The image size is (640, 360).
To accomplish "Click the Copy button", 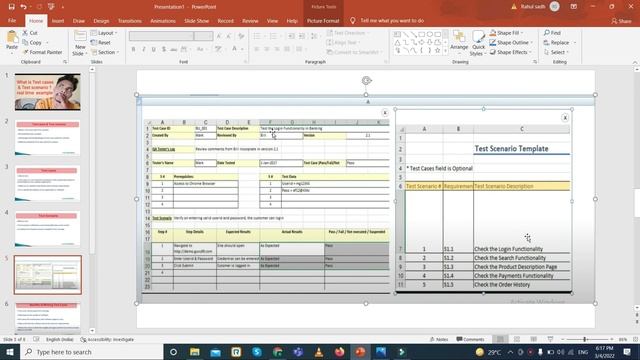I will tap(32, 42).
